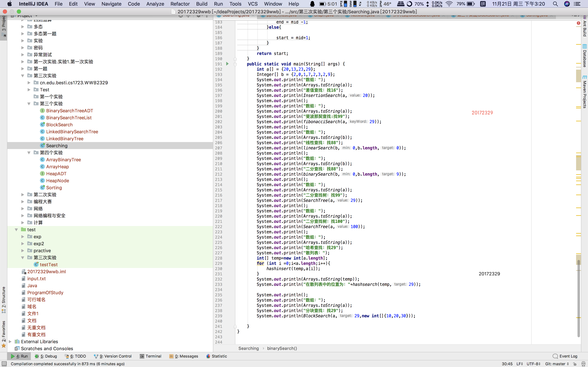
Task: Collapse the test root folder
Action: [16, 230]
